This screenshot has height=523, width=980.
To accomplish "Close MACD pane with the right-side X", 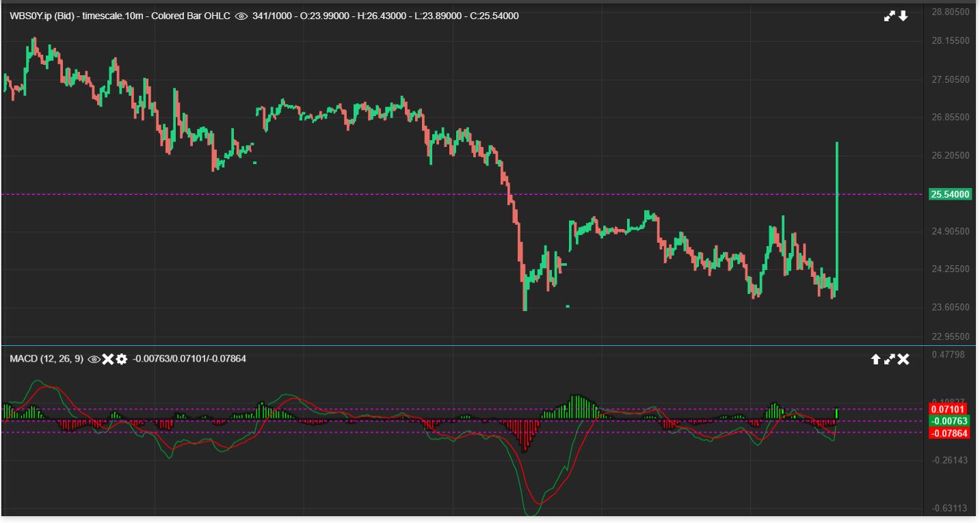I will tap(903, 360).
